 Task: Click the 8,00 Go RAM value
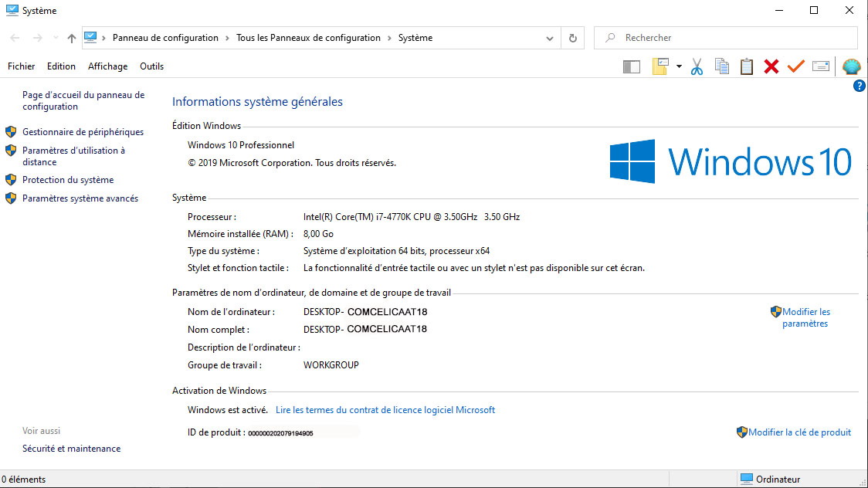(318, 234)
